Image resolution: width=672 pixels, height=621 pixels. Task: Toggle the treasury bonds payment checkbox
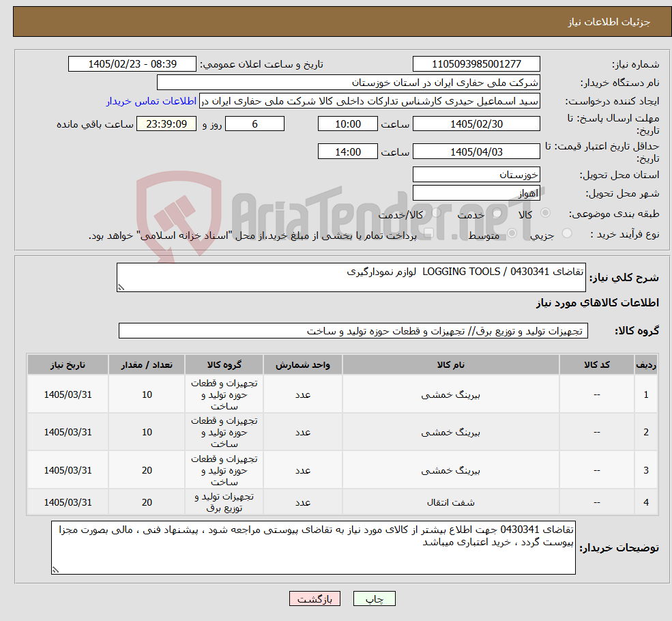[x=428, y=233]
